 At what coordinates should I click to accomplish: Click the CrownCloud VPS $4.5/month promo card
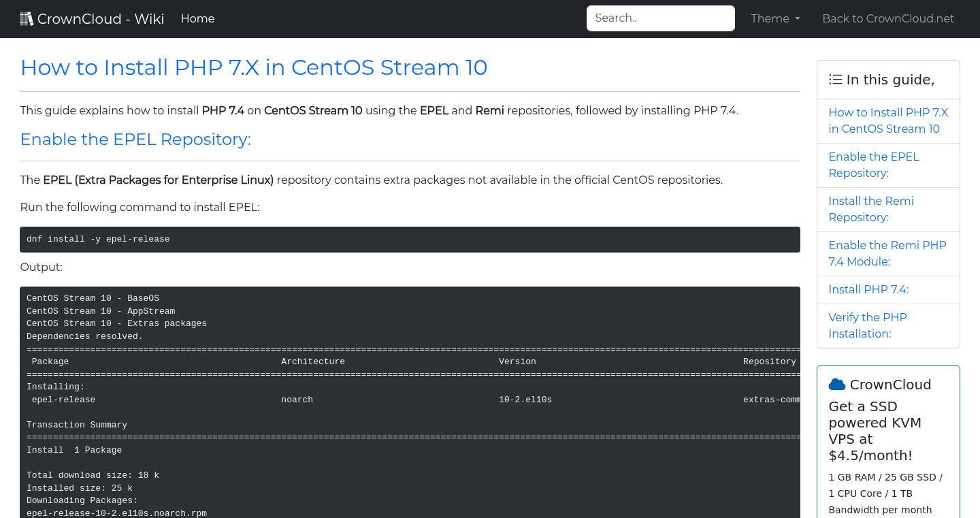888,442
